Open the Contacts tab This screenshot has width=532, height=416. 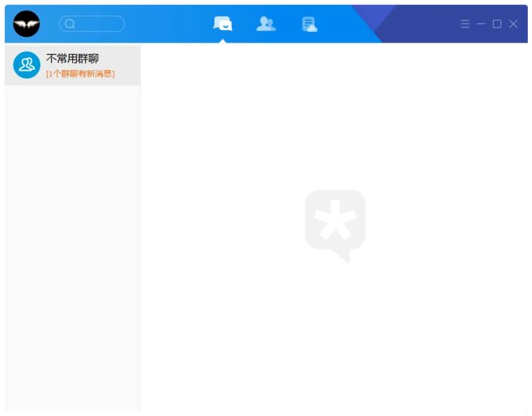point(266,23)
